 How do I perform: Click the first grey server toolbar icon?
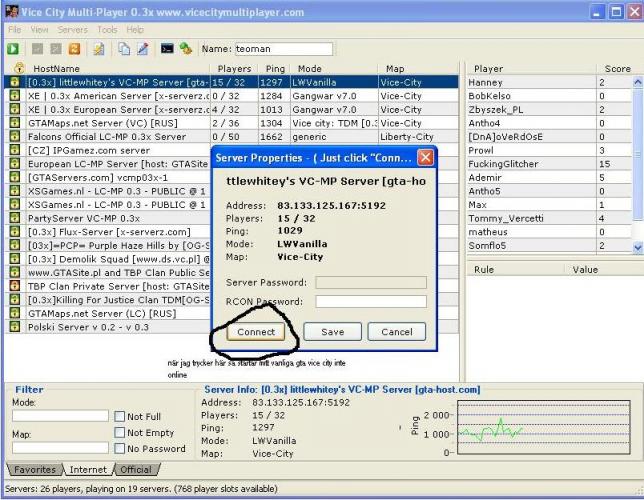(x=37, y=49)
